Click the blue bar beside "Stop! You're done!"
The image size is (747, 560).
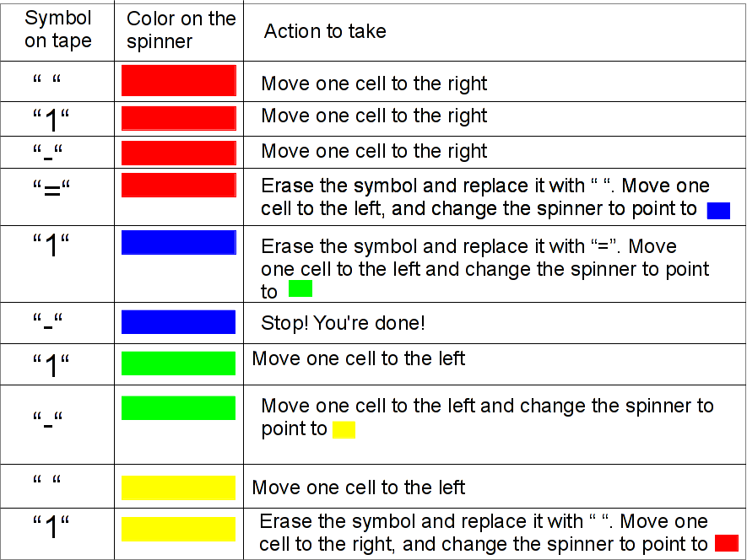pos(179,322)
